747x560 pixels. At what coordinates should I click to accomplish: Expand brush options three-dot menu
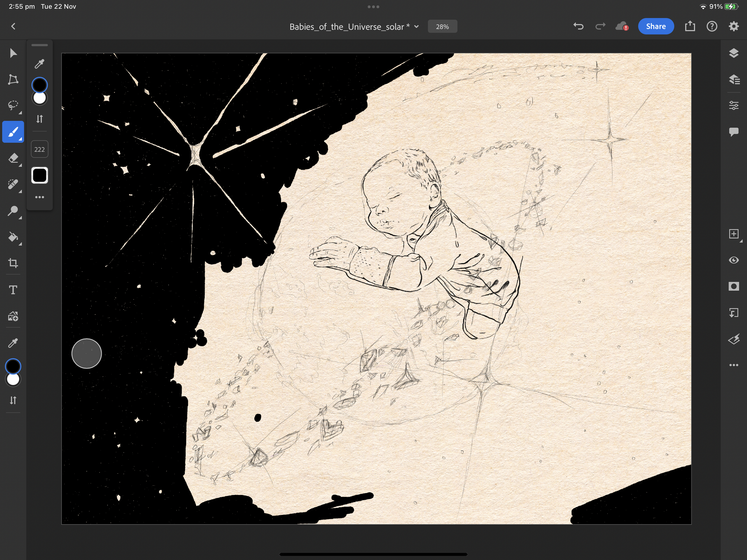39,197
